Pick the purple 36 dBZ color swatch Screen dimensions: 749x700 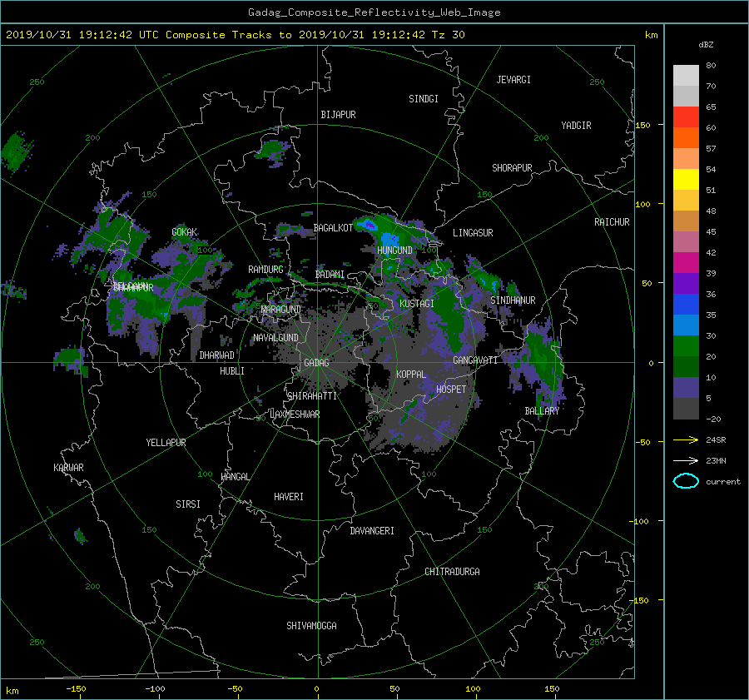tap(686, 284)
